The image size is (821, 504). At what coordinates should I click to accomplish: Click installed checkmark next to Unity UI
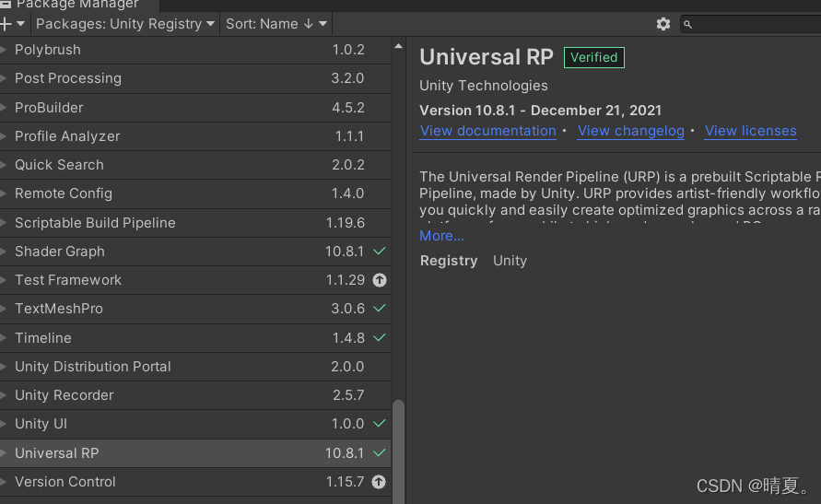tap(379, 424)
